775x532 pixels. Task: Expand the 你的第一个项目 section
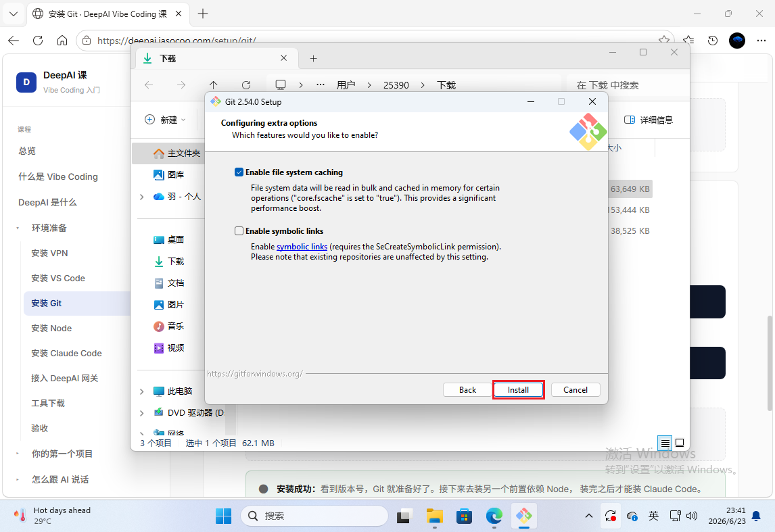point(18,454)
